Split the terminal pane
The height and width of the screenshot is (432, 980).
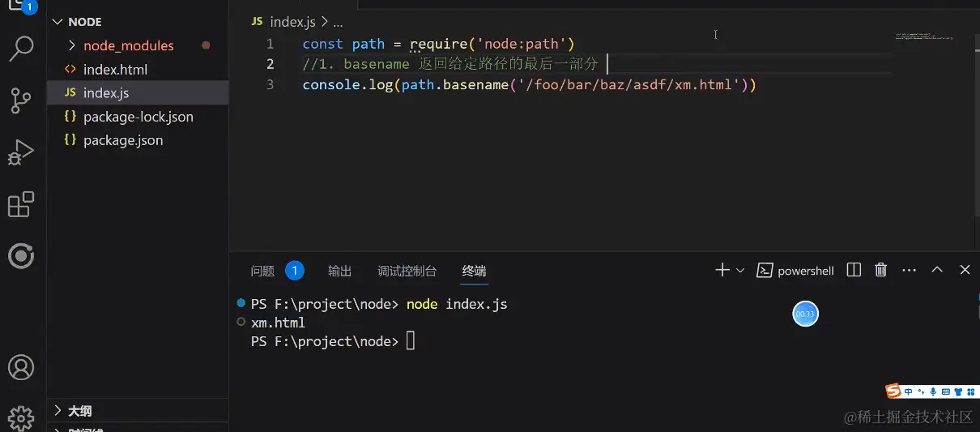[x=854, y=270]
